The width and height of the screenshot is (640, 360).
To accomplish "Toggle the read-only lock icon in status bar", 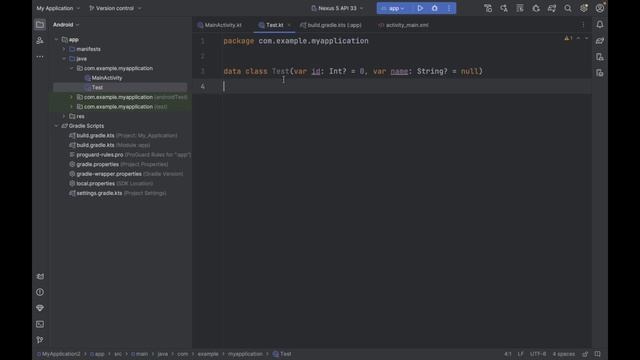I will coord(585,354).
